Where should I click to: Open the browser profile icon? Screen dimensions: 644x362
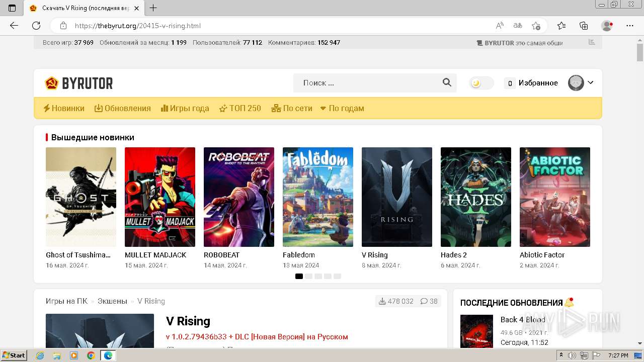click(x=607, y=26)
